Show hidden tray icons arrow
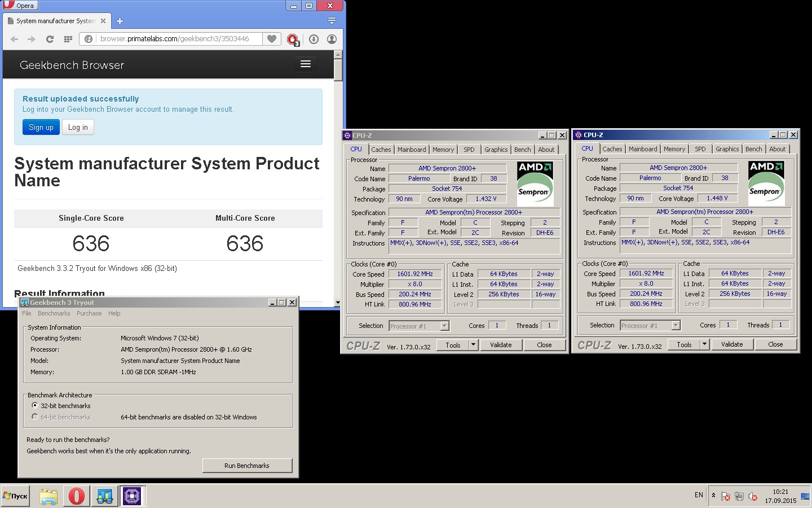The image size is (812, 508). pyautogui.click(x=713, y=496)
